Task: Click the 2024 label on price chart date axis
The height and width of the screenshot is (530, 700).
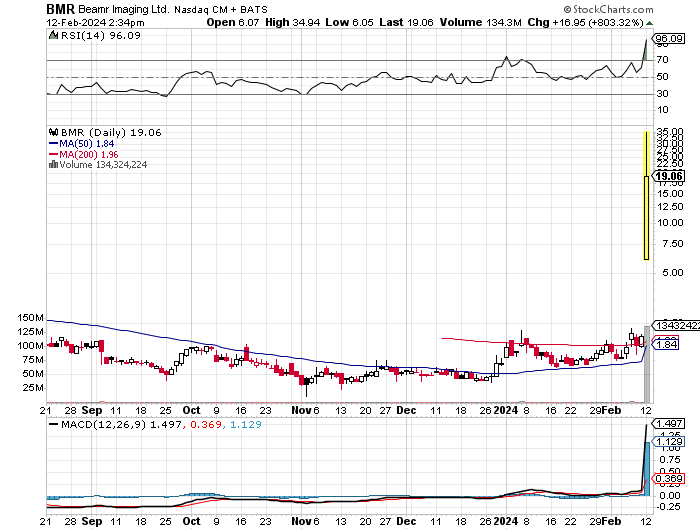Action: coord(506,410)
